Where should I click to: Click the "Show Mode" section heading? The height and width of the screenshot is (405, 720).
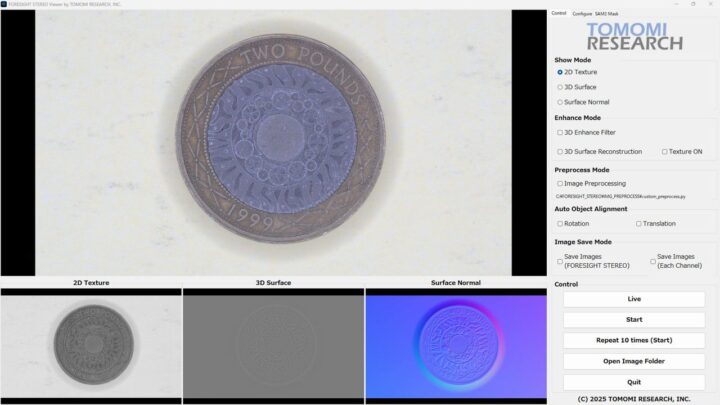point(573,60)
